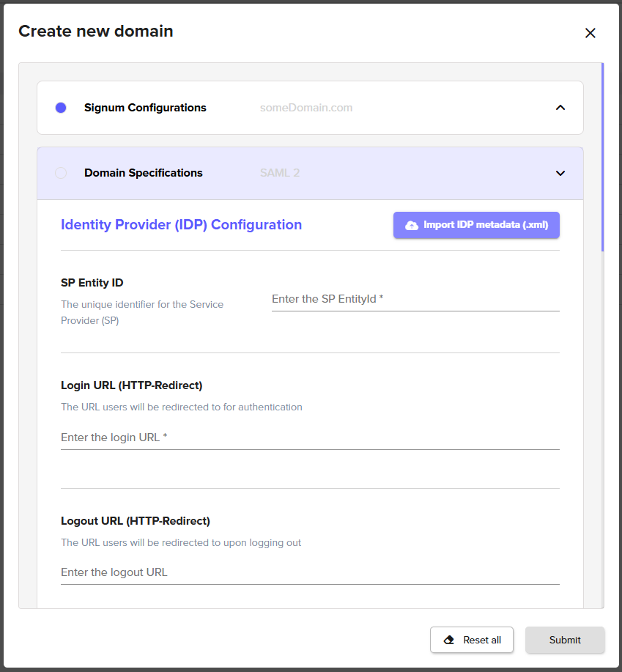Toggle the Domain Specifications panel chevron
Image resolution: width=622 pixels, height=672 pixels.
click(560, 174)
